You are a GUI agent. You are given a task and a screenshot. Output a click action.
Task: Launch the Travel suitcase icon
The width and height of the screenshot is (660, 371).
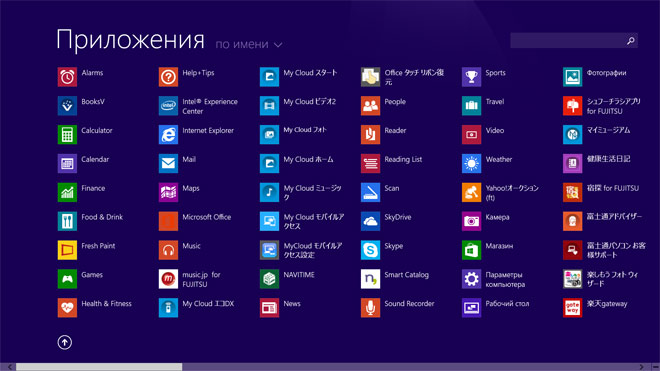click(471, 106)
